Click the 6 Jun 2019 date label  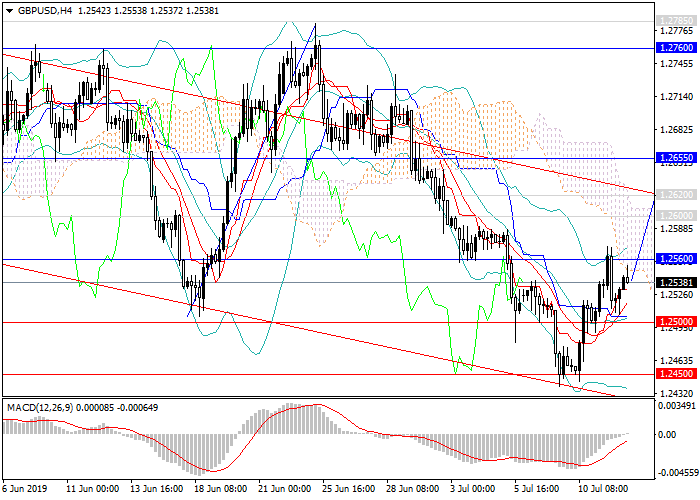tap(25, 490)
